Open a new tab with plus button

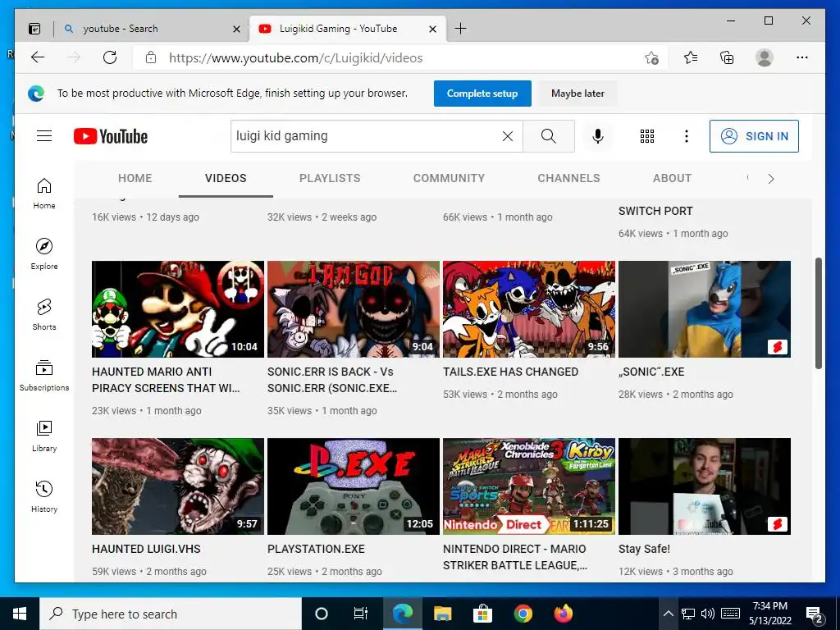pyautogui.click(x=460, y=29)
